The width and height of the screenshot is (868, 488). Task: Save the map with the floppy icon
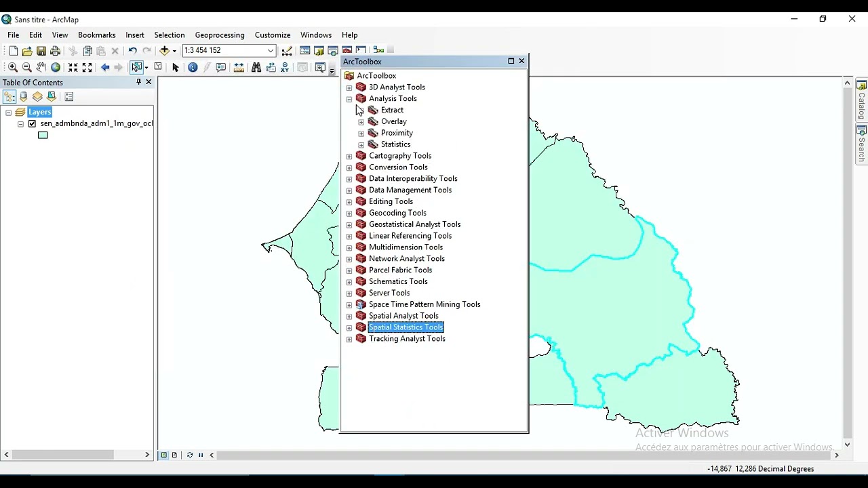point(41,51)
